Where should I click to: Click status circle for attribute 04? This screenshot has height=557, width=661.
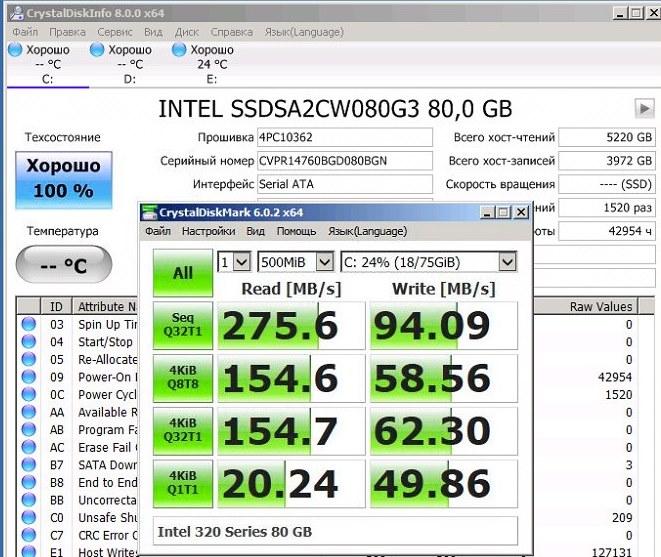pyautogui.click(x=29, y=342)
